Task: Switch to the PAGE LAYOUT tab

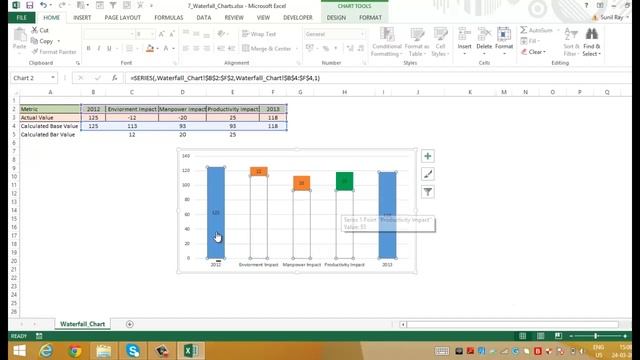Action: click(x=122, y=18)
